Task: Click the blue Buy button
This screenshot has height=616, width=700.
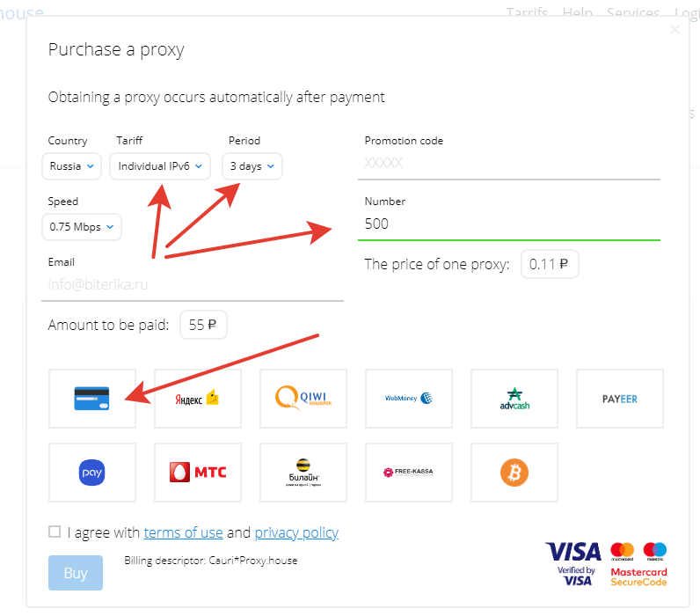Action: point(76,573)
